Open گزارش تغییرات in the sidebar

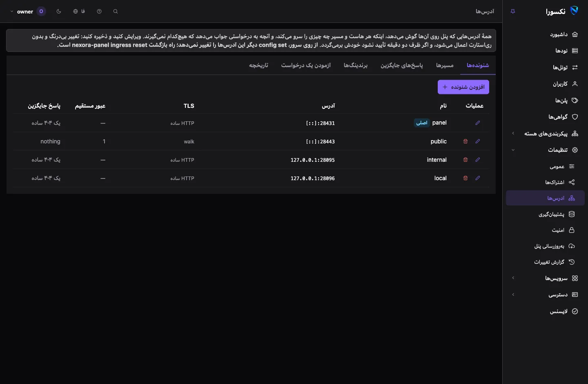[x=545, y=262]
